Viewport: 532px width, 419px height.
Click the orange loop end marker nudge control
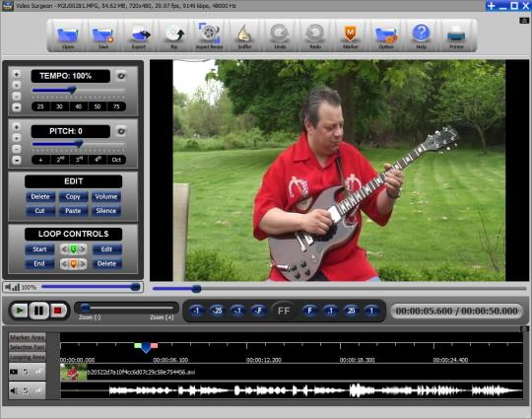(x=73, y=264)
